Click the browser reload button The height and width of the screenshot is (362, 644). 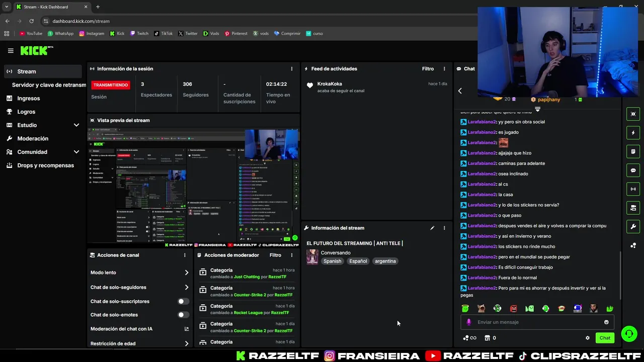[31, 21]
